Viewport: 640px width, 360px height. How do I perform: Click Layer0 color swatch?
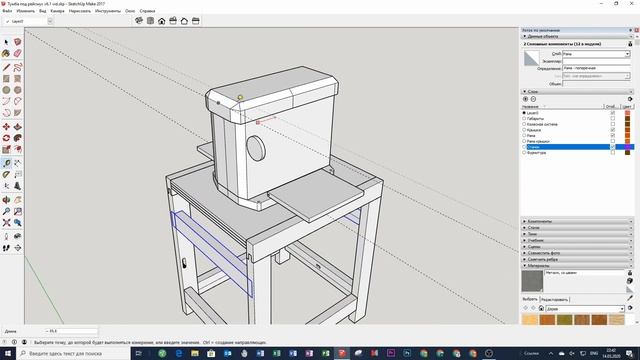coord(627,113)
